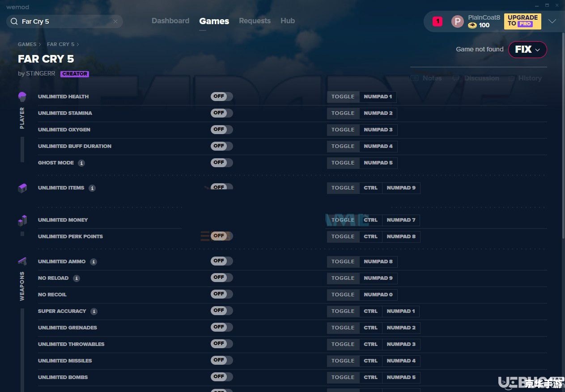Show info for Ghost Mode

tap(81, 163)
